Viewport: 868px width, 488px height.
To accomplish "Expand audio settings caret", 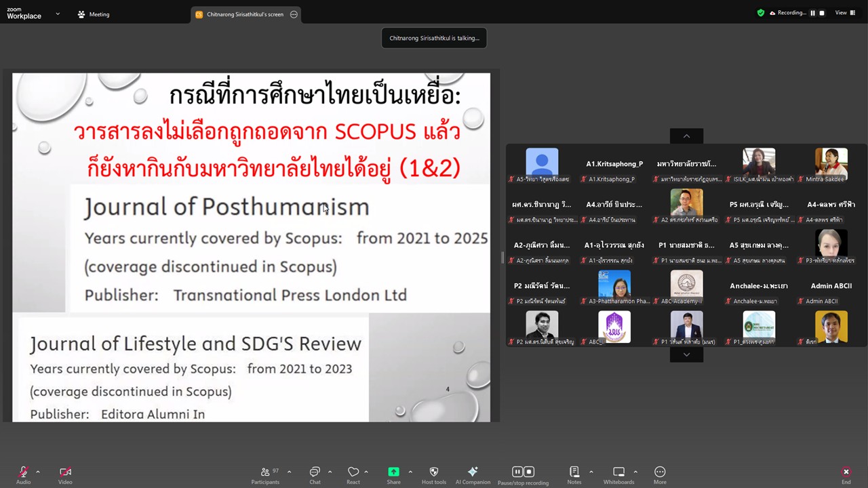I will pos(38,472).
